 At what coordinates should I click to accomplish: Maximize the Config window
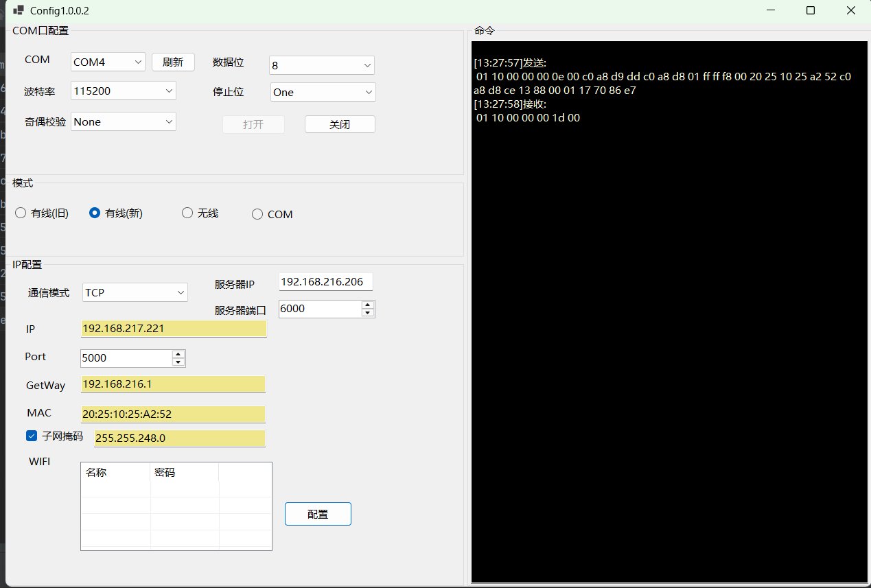click(x=811, y=10)
